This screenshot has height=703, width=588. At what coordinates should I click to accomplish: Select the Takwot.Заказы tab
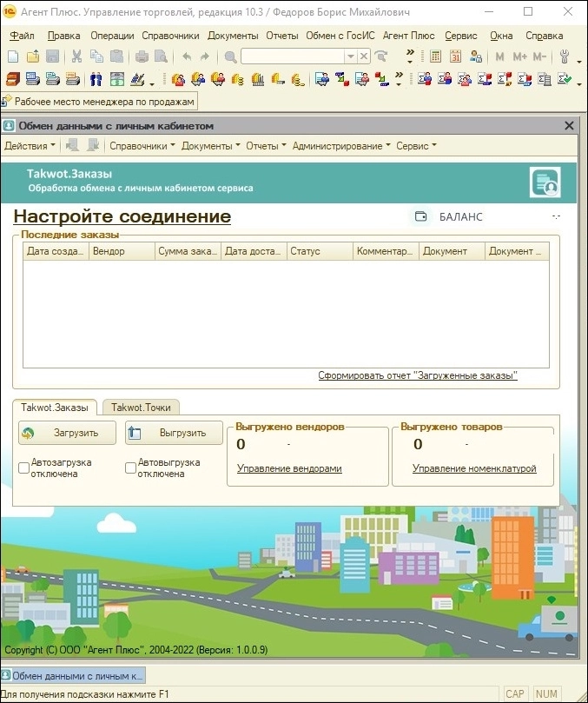coord(55,407)
